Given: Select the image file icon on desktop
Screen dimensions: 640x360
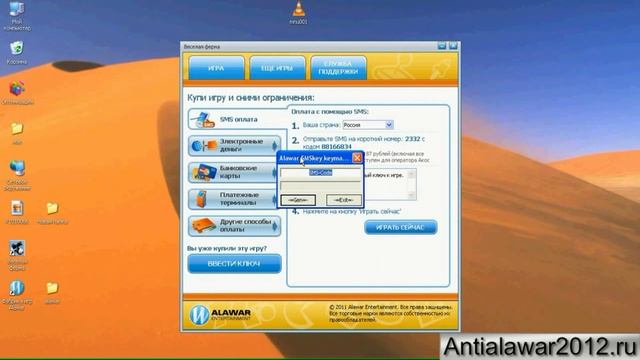Looking at the screenshot, I should 17,208.
